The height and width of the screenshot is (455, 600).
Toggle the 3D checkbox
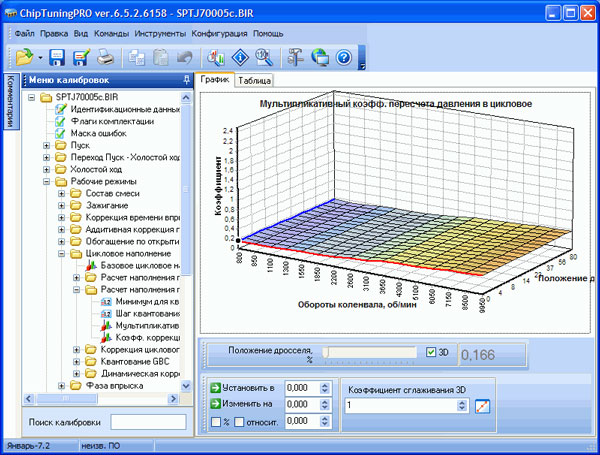[x=431, y=352]
